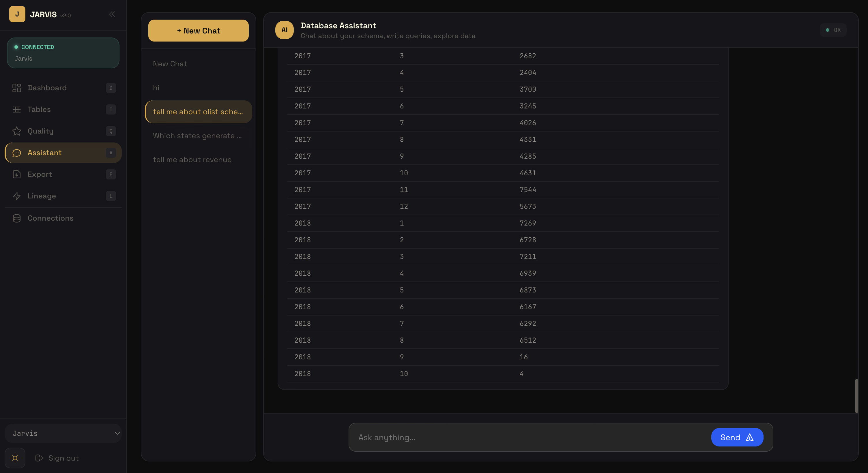The height and width of the screenshot is (473, 868).
Task: Click the green connected status dot
Action: coord(16,47)
